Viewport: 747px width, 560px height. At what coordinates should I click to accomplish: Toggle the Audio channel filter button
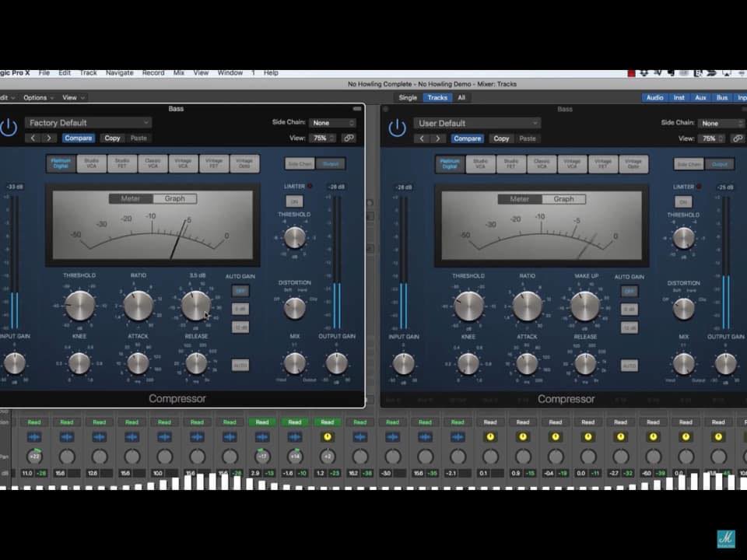tap(654, 98)
